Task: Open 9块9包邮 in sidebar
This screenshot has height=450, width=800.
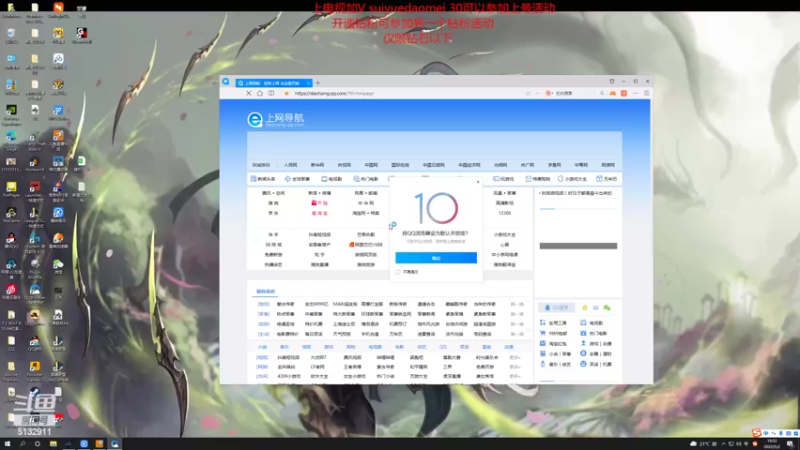Action: [554, 333]
